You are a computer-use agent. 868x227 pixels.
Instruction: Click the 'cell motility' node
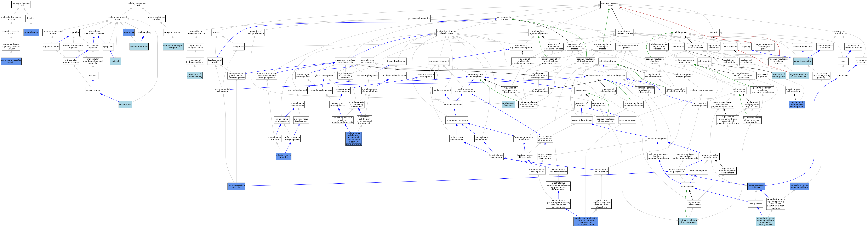(x=678, y=47)
